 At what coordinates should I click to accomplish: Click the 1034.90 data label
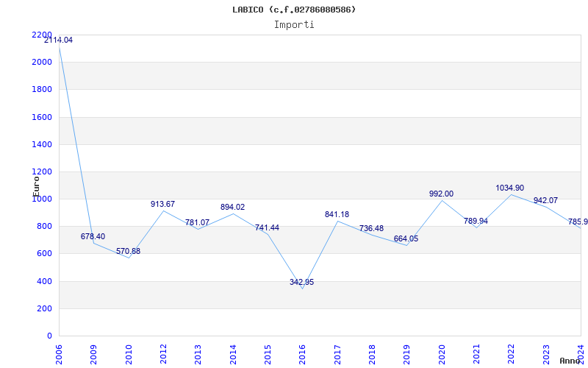510,188
